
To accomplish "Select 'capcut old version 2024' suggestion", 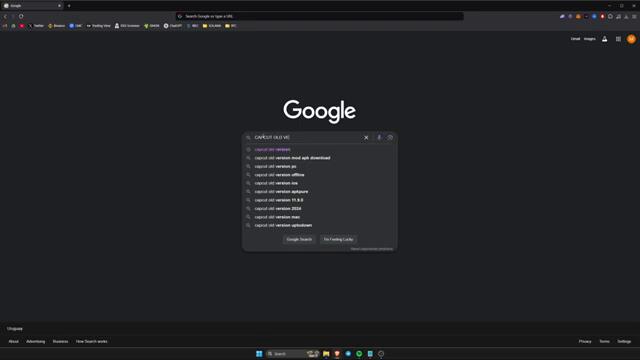I will (320, 209).
